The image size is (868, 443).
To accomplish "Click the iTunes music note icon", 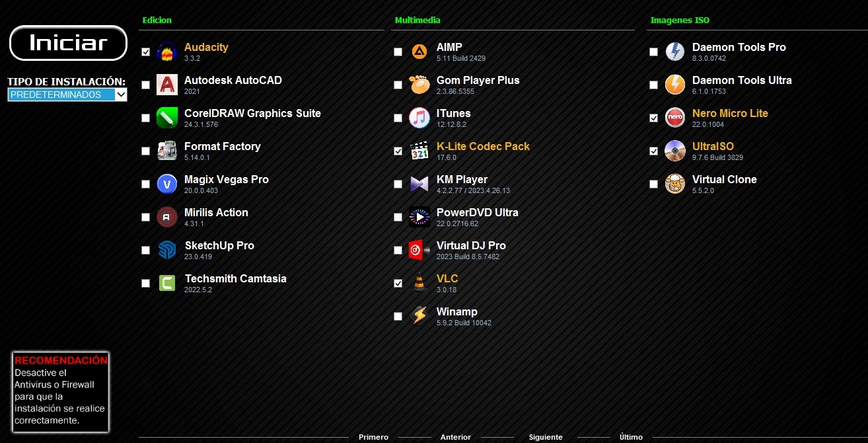I will pyautogui.click(x=419, y=118).
